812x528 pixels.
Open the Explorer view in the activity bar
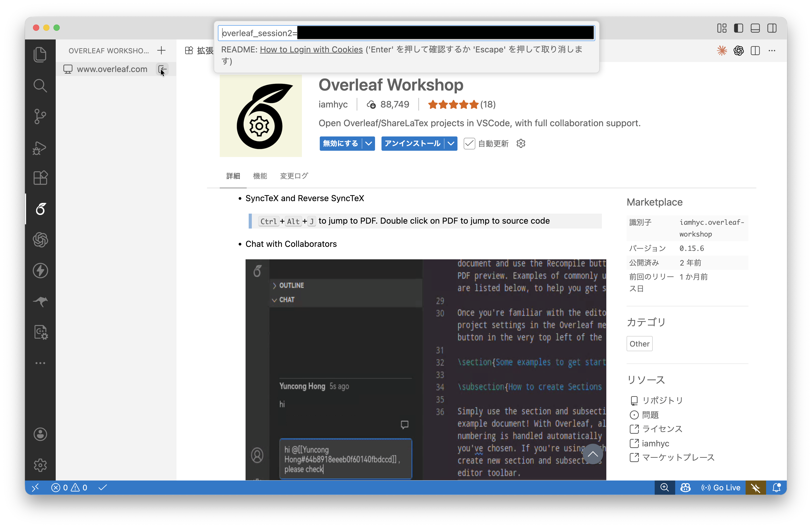pos(40,54)
